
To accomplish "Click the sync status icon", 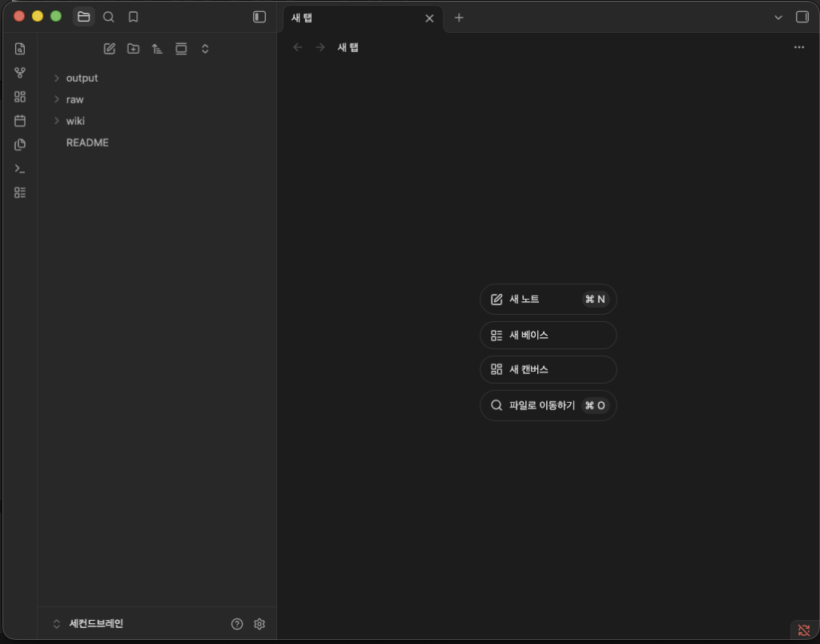I will (804, 630).
